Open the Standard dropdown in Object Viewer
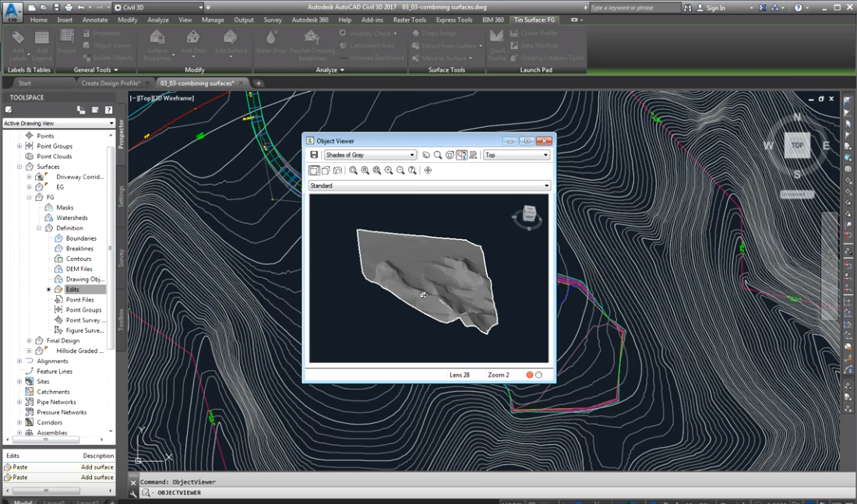 coord(429,186)
